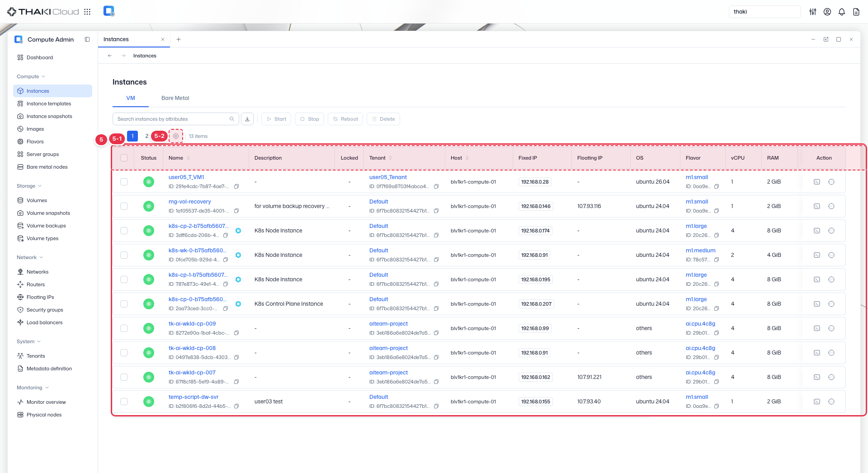Check the temp-script-dw-svr row checkbox

click(124, 402)
